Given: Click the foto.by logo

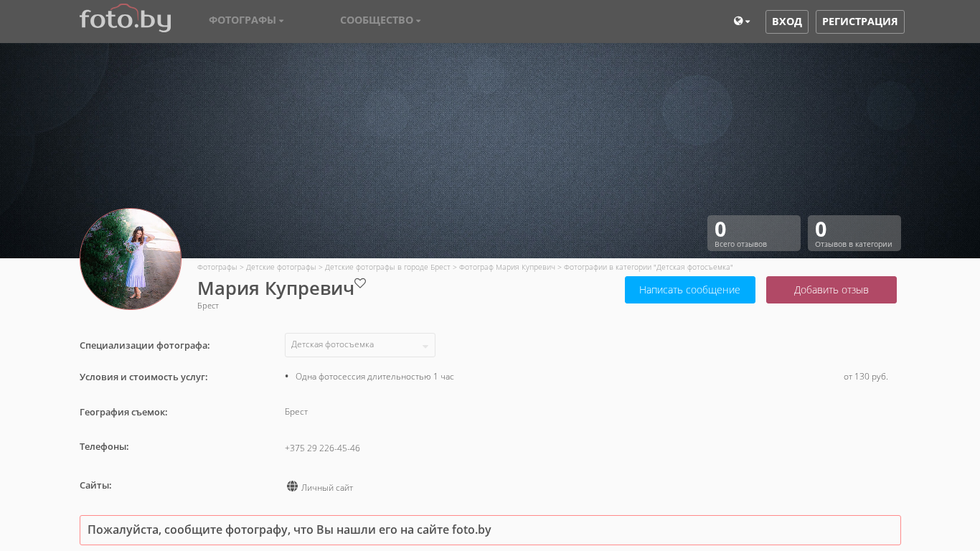Looking at the screenshot, I should tap(125, 19).
